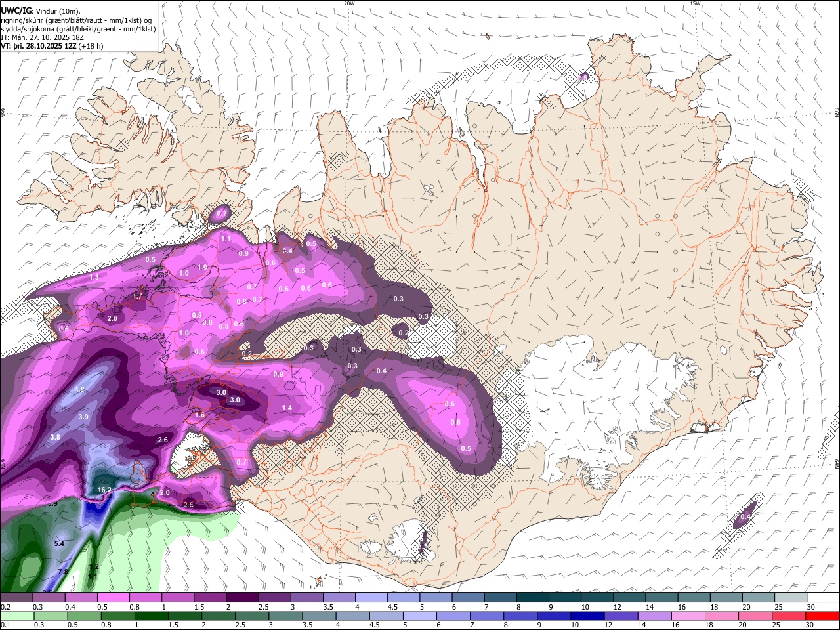The height and width of the screenshot is (630, 840).
Task: Pick light pink rain swatch between 16 and 18
Action: click(688, 616)
